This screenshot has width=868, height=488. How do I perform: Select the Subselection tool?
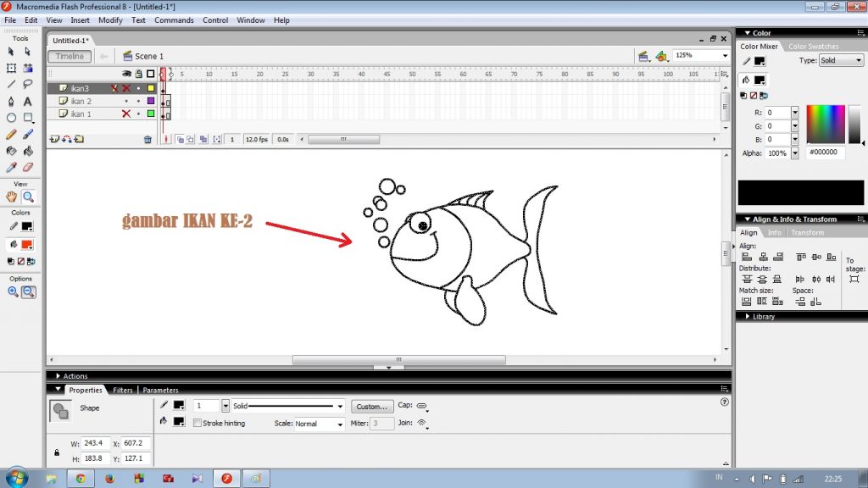pyautogui.click(x=28, y=52)
